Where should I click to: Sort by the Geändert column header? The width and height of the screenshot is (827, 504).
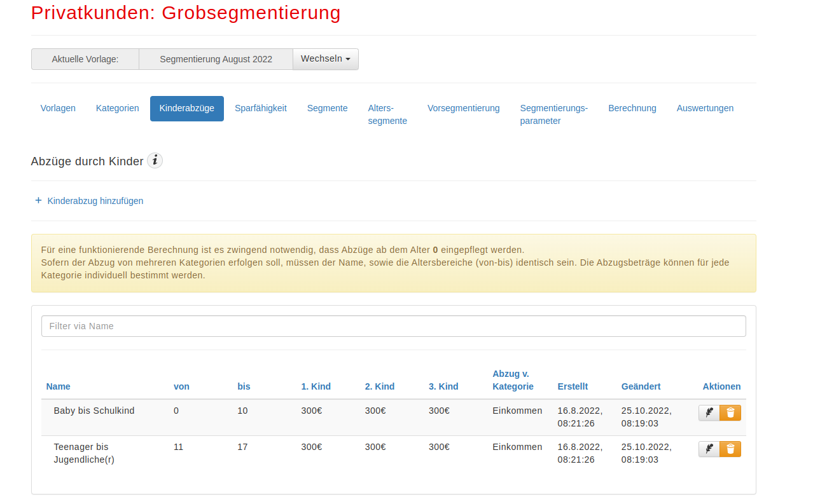(641, 386)
